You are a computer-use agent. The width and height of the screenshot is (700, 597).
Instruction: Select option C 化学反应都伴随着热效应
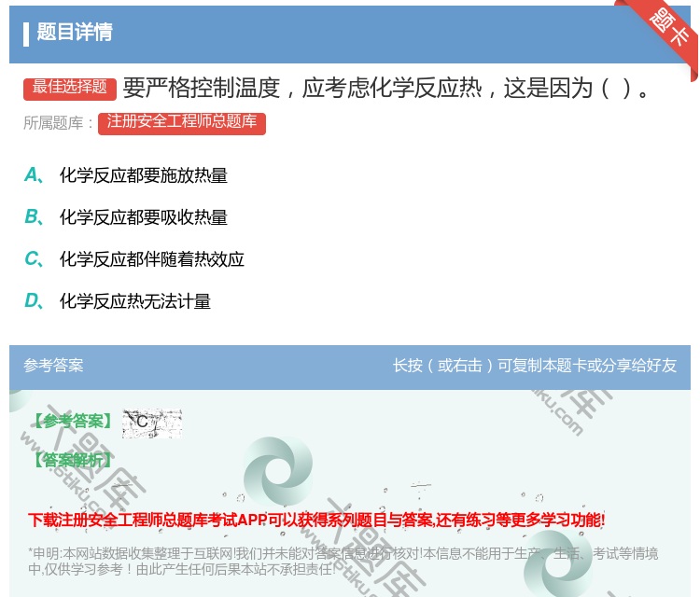coord(152,258)
